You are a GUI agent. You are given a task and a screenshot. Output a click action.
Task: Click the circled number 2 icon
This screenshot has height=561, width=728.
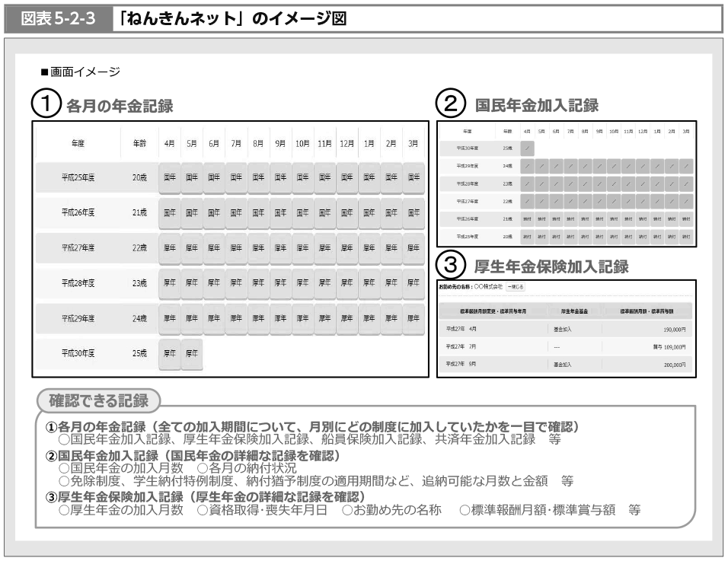pyautogui.click(x=450, y=105)
